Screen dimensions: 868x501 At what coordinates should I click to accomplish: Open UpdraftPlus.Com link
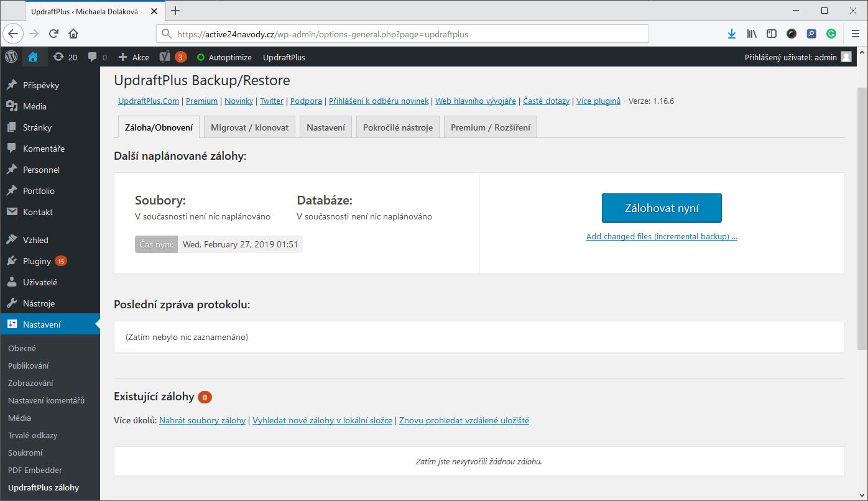pos(149,101)
